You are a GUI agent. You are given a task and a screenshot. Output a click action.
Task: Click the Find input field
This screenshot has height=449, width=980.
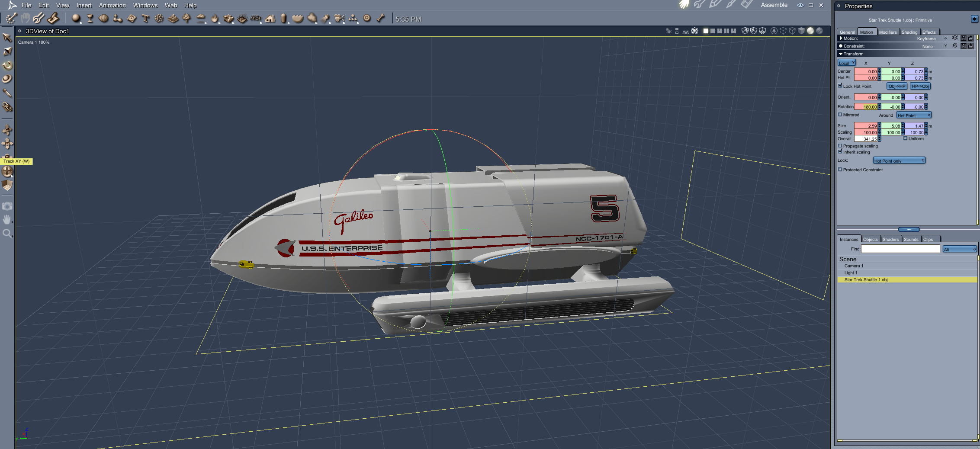click(900, 249)
